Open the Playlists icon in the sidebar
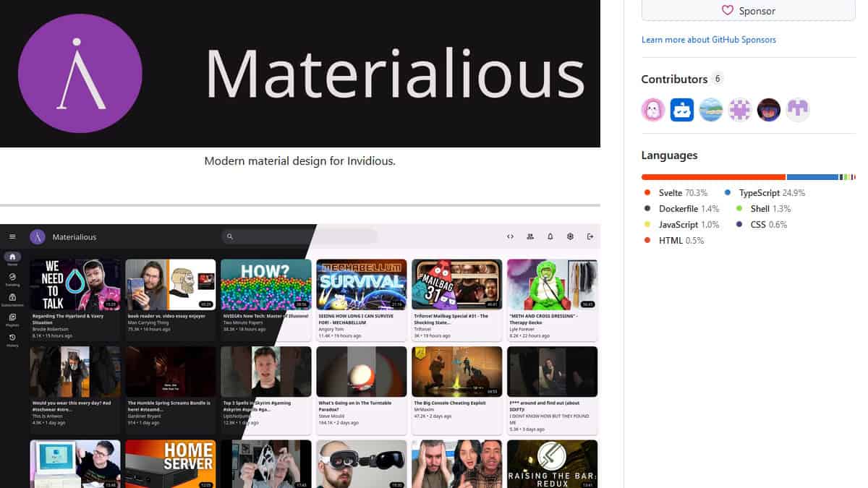This screenshot has width=868, height=488. click(12, 317)
